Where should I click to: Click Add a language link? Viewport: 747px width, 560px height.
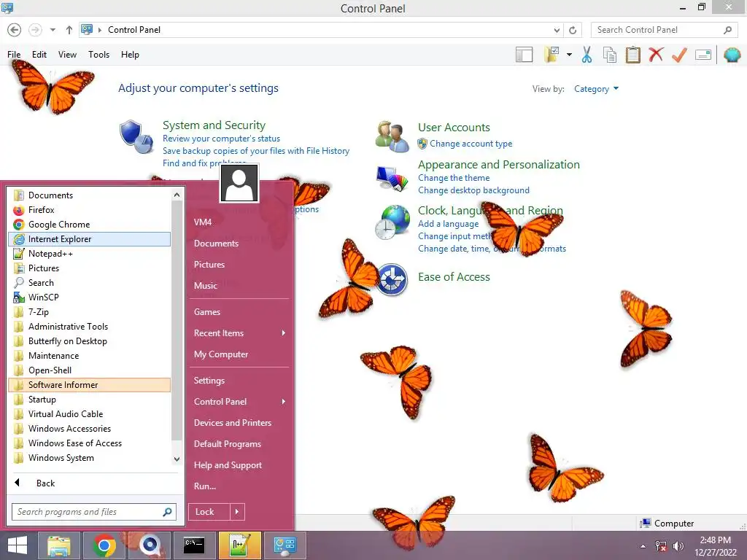point(449,224)
